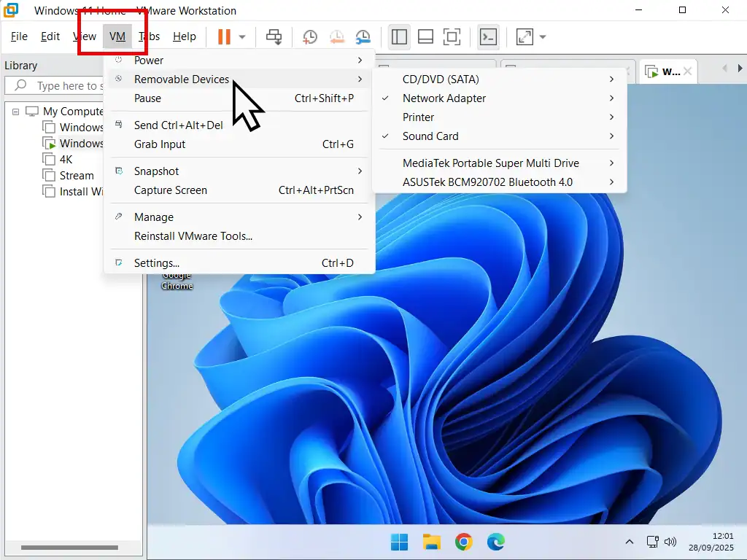Select the Stream virtual machine
The width and height of the screenshot is (747, 560).
pyautogui.click(x=76, y=176)
